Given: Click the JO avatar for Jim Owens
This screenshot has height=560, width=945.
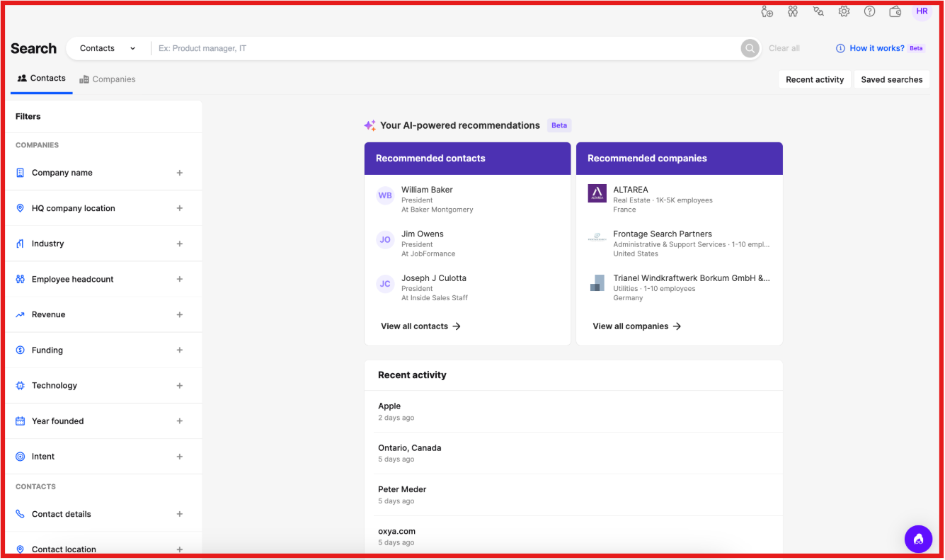Looking at the screenshot, I should (385, 239).
